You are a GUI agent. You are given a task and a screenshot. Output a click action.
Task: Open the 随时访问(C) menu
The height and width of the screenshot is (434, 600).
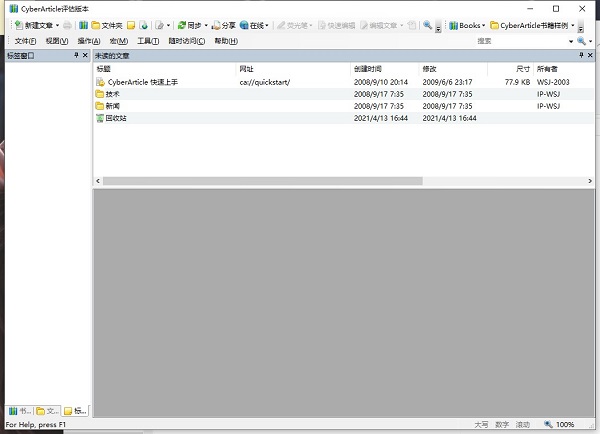187,41
